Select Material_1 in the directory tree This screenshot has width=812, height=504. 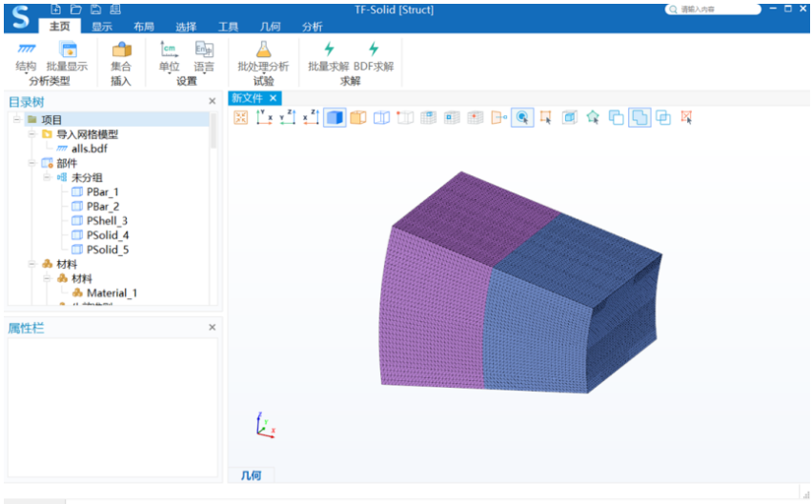point(112,292)
